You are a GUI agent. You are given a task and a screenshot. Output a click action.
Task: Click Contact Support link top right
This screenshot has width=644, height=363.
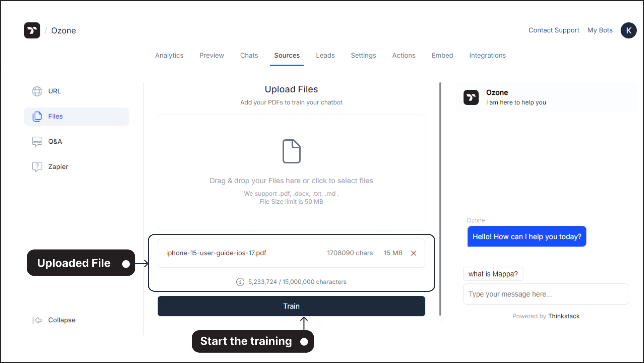553,30
